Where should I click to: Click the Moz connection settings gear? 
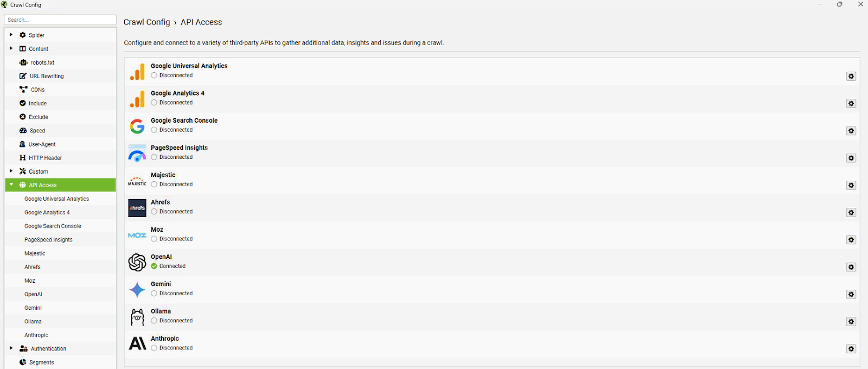(x=851, y=240)
